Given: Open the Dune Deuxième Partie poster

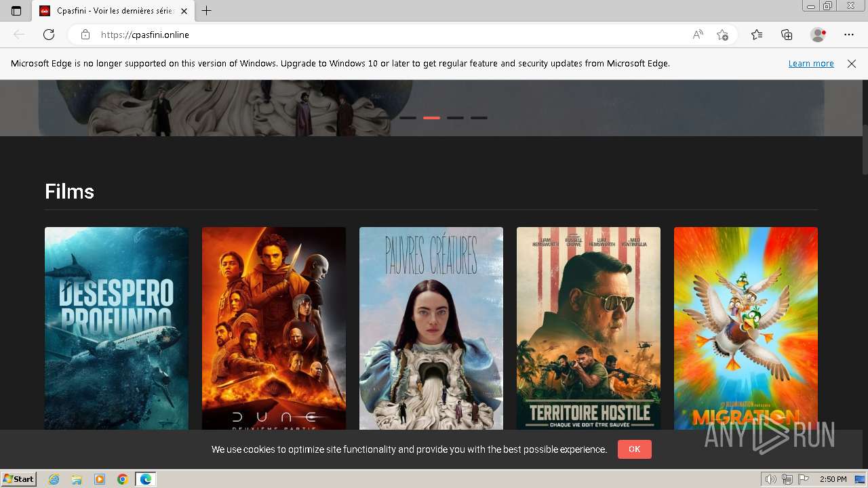Looking at the screenshot, I should 274,328.
